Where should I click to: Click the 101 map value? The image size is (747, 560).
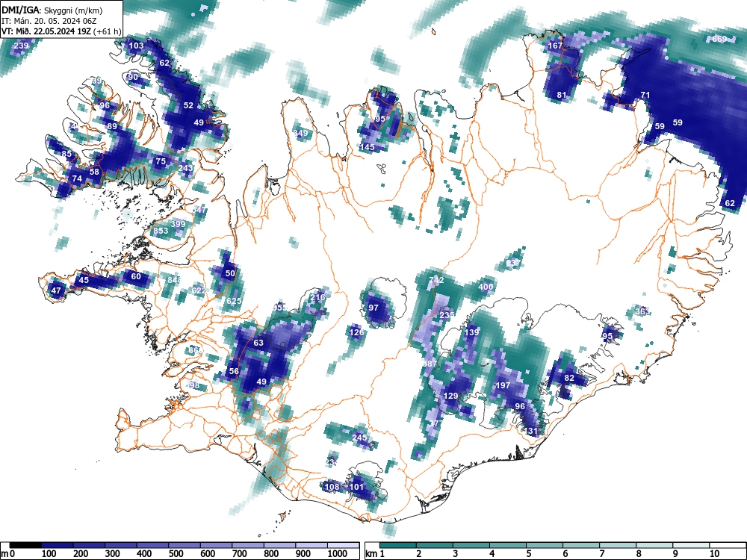tap(356, 487)
